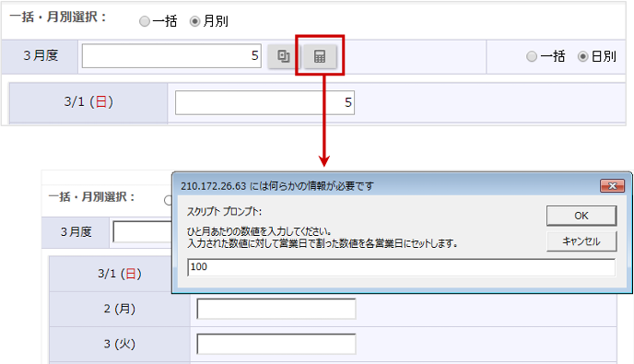The image size is (634, 364).
Task: Click the calculator icon beside 3月度
Action: pyautogui.click(x=320, y=56)
